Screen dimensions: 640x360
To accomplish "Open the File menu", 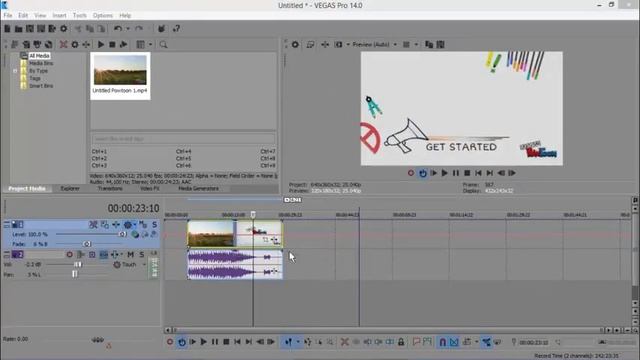I will point(8,16).
